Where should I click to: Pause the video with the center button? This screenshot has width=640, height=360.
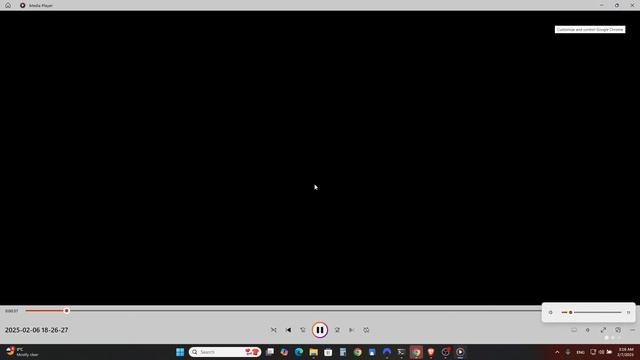(x=320, y=330)
